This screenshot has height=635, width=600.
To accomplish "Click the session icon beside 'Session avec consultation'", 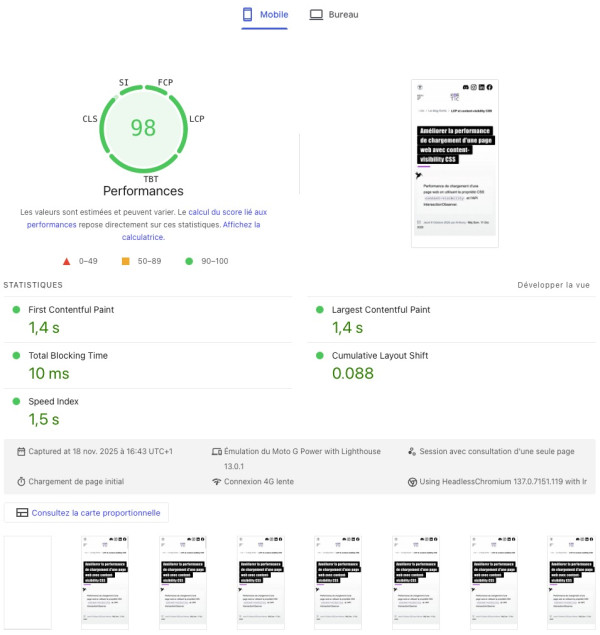I will pyautogui.click(x=412, y=452).
